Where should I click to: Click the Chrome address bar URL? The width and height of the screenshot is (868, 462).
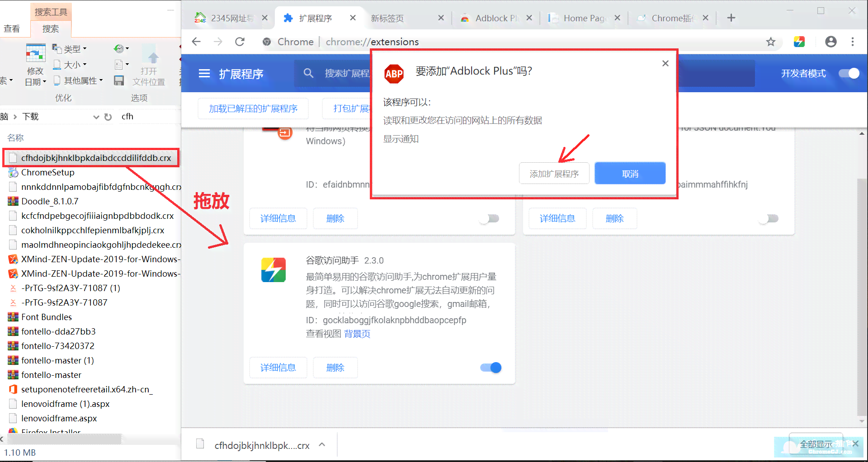(373, 42)
